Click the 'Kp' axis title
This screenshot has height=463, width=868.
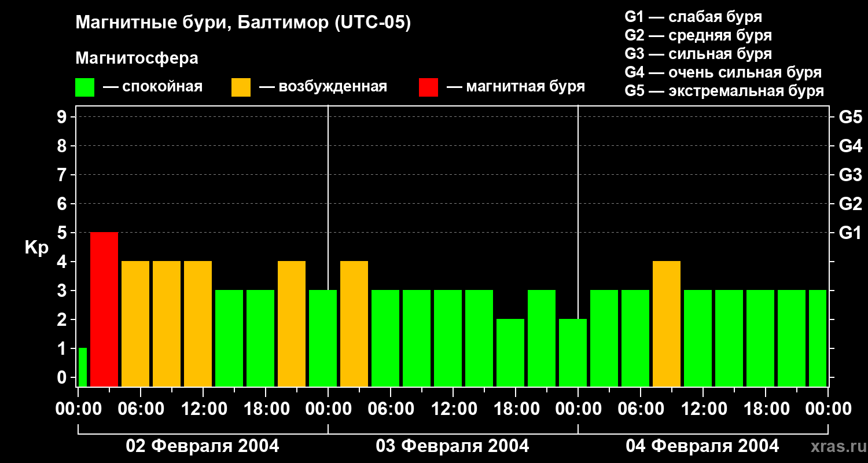pos(36,248)
